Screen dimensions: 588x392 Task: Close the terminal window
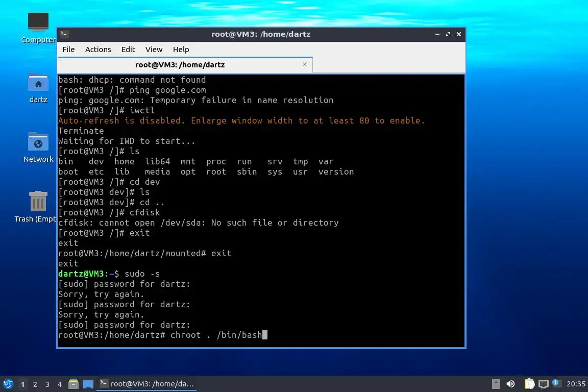pyautogui.click(x=459, y=34)
